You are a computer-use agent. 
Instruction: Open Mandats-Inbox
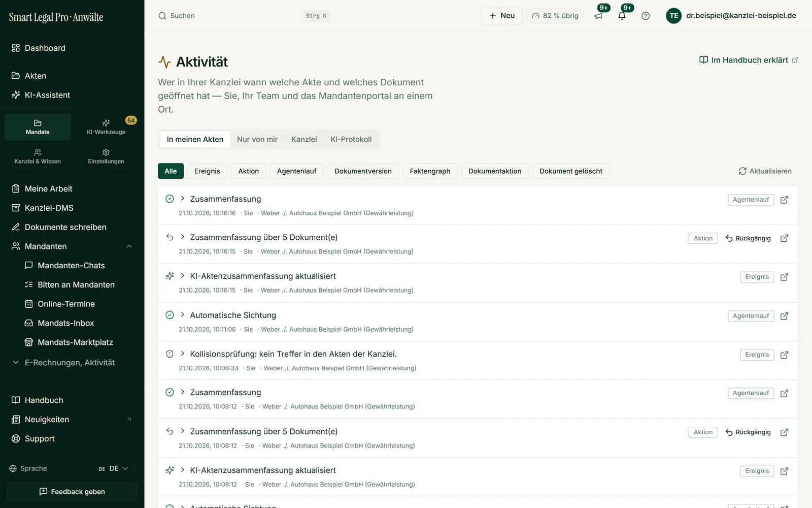(79, 323)
